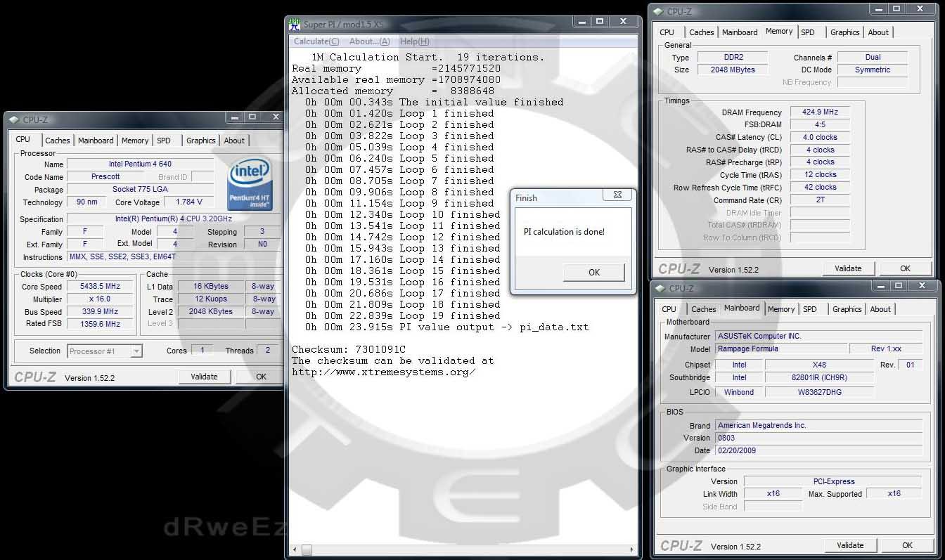Click Validate in Mainboard CPU-Z window

pos(850,545)
